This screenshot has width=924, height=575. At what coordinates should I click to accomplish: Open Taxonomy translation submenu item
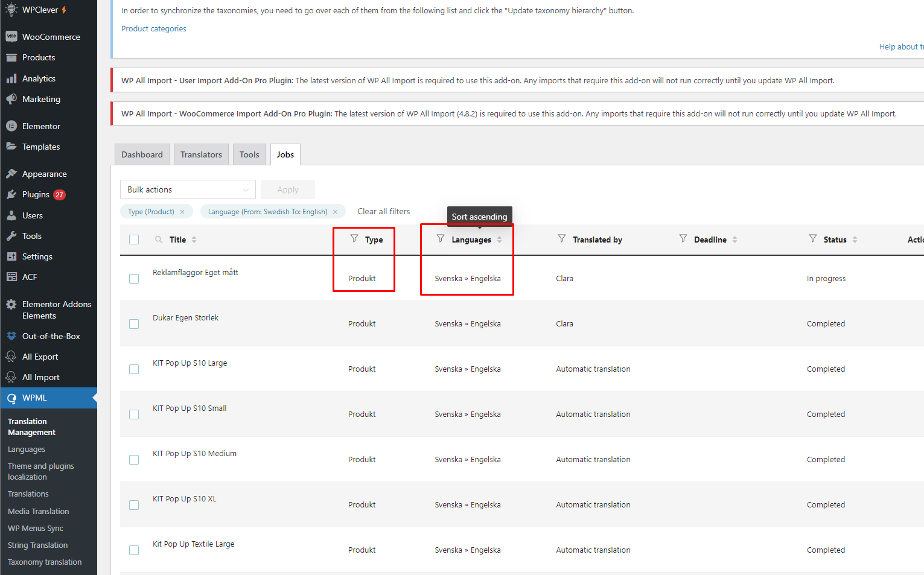[45, 562]
